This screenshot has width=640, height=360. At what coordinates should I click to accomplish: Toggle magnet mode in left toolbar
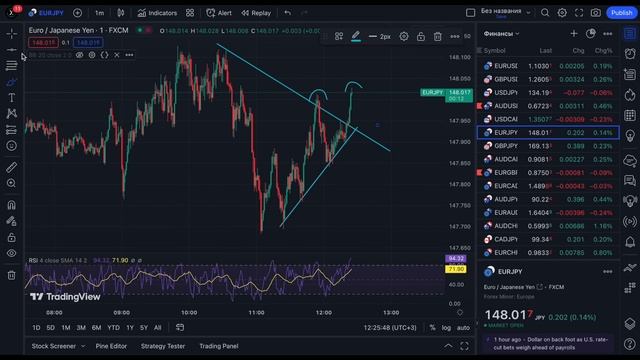(11, 204)
